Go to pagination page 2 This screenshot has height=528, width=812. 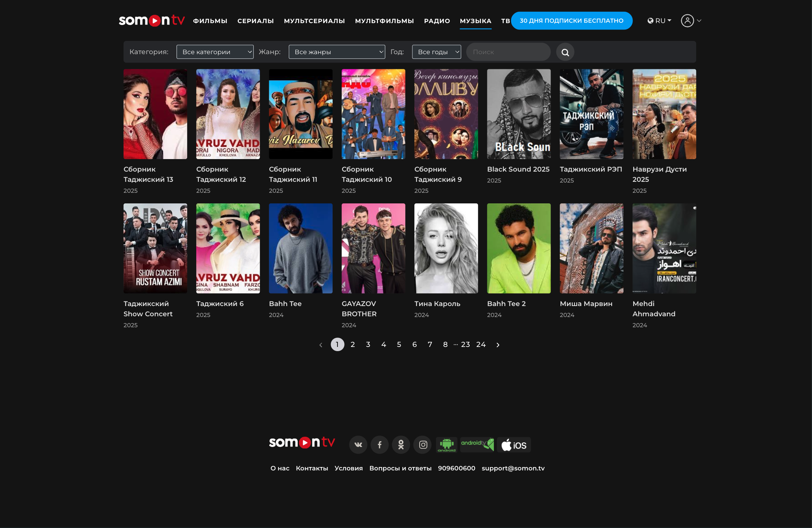tap(353, 344)
